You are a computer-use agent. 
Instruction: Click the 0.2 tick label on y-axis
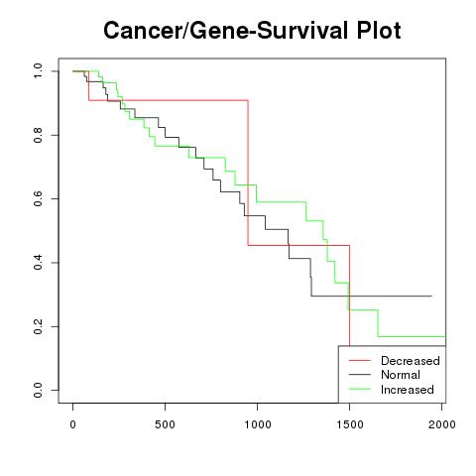pyautogui.click(x=38, y=326)
